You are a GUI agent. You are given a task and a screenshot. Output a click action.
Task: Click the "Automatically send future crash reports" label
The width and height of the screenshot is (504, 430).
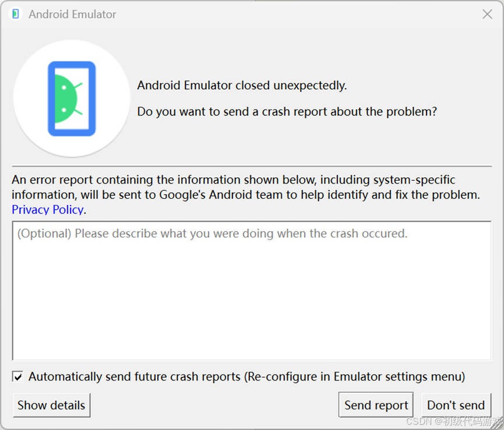[x=135, y=377]
